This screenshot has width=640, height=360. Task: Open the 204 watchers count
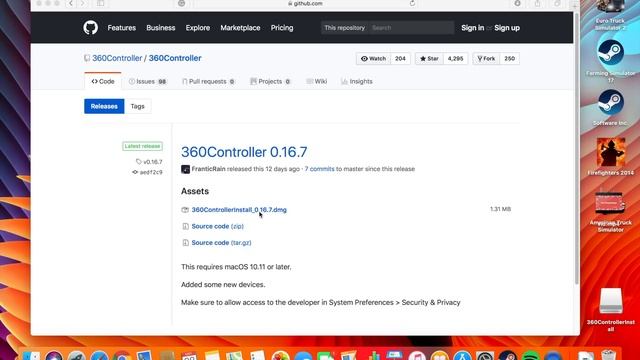tap(400, 58)
